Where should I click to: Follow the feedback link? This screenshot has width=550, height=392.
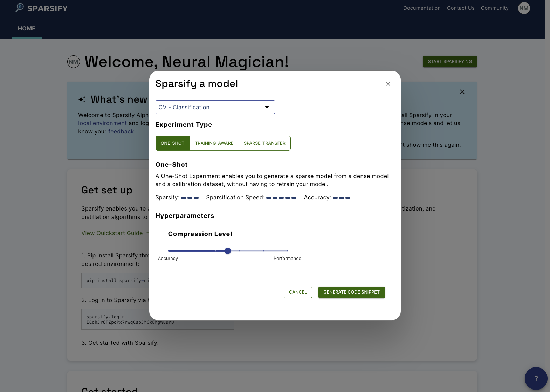click(x=121, y=132)
